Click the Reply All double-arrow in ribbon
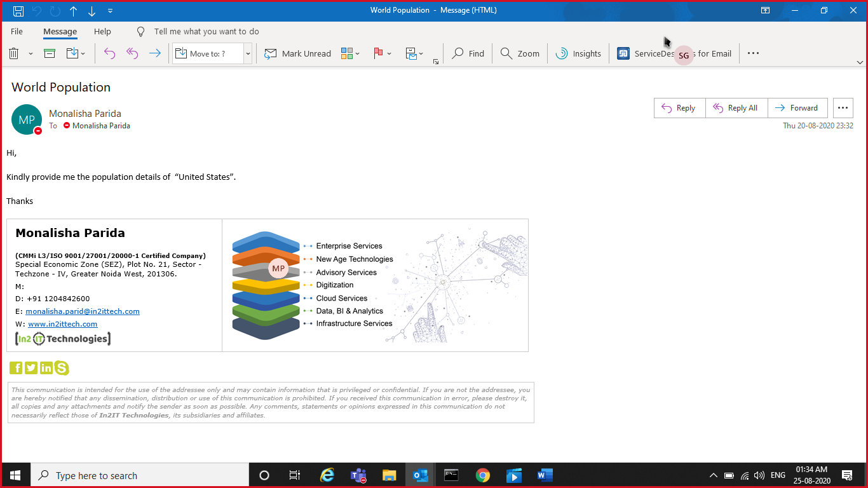This screenshot has width=868, height=488. click(x=132, y=53)
